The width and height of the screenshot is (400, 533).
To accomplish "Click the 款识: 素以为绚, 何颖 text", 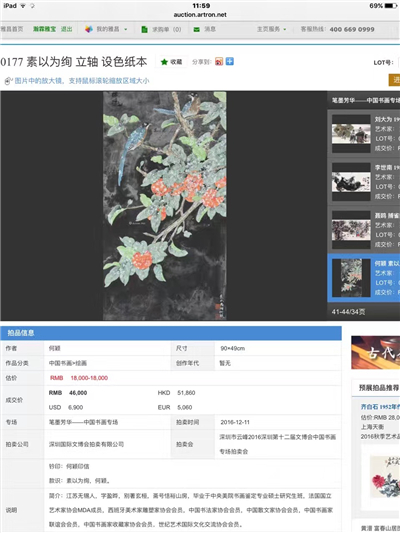I will click(79, 481).
